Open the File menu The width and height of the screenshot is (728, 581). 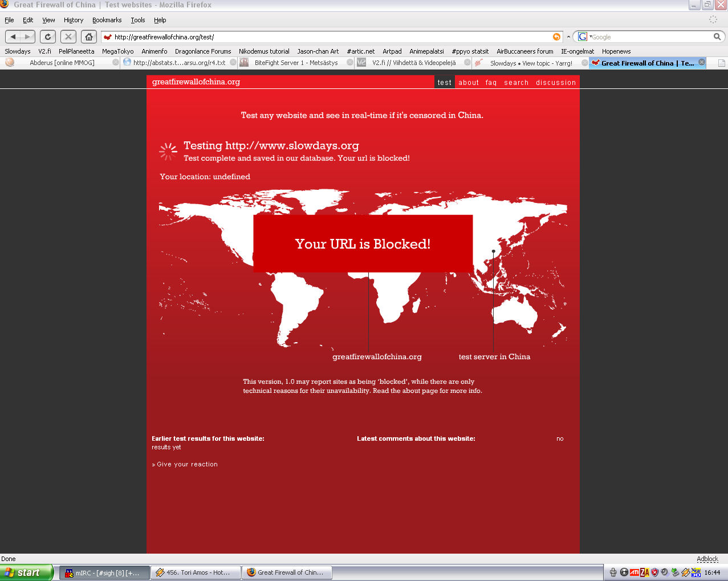tap(9, 20)
